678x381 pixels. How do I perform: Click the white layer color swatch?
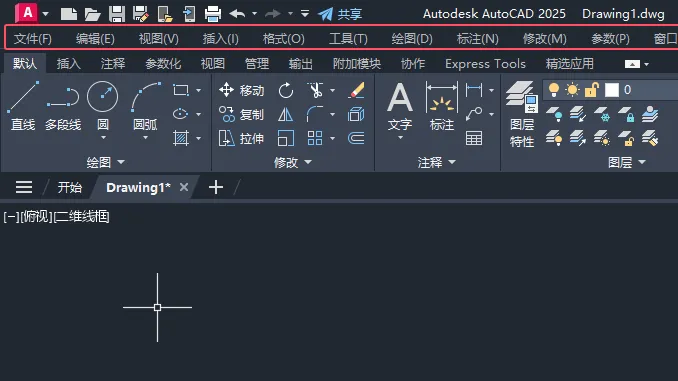click(x=611, y=90)
